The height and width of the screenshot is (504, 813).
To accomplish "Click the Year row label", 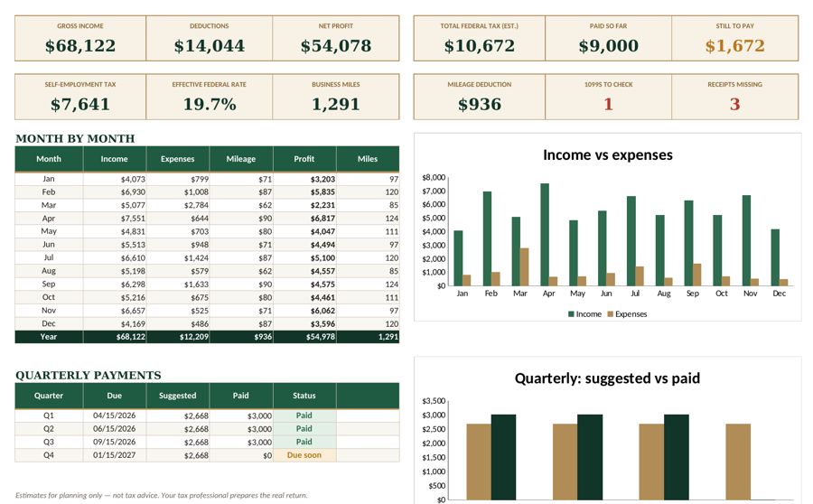I will [49, 337].
